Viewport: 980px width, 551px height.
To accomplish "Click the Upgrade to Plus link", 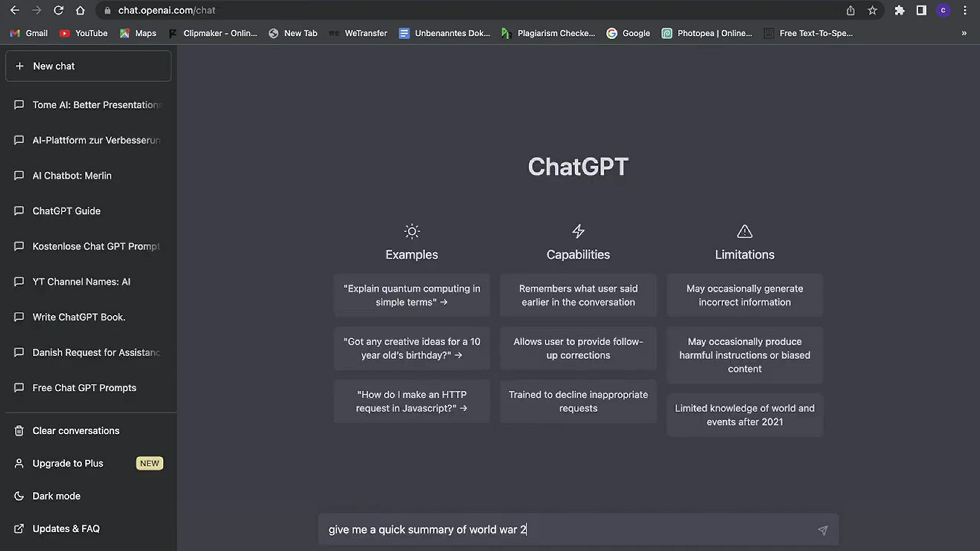I will tap(68, 463).
